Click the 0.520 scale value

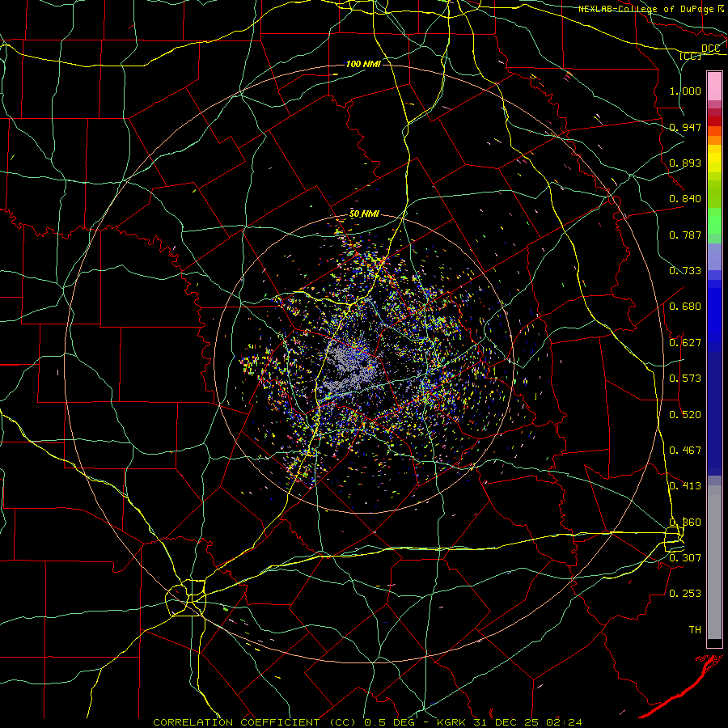(685, 415)
